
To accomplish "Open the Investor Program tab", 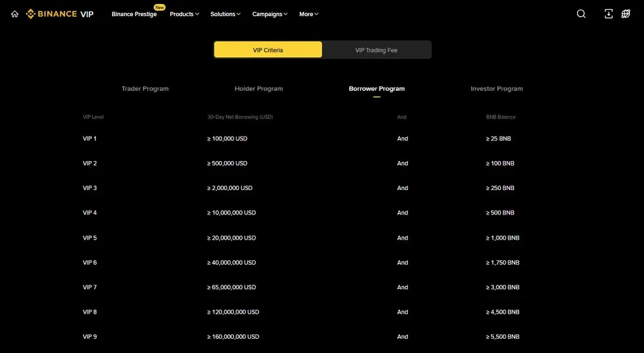I will (x=497, y=89).
